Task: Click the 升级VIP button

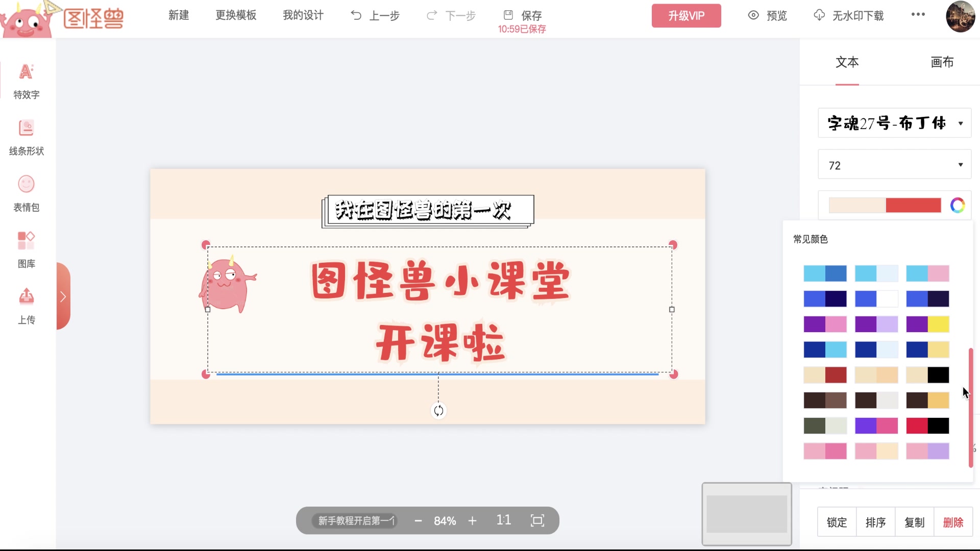Action: click(x=686, y=16)
